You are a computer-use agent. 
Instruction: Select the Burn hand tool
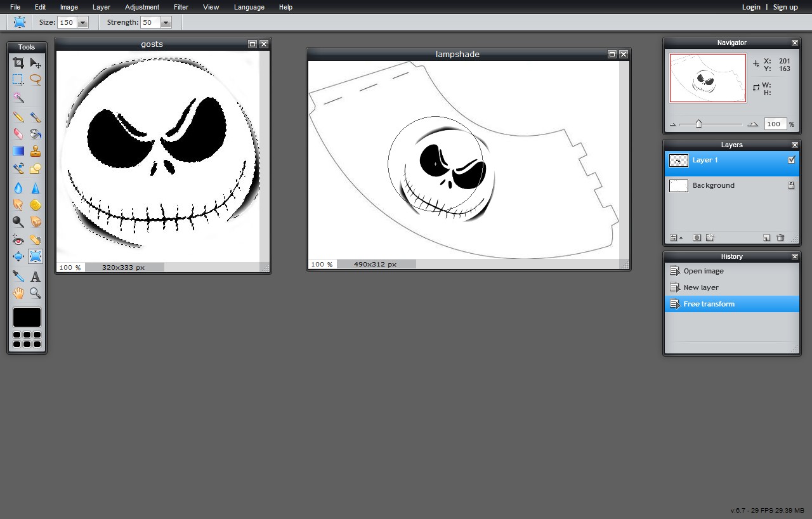(36, 222)
